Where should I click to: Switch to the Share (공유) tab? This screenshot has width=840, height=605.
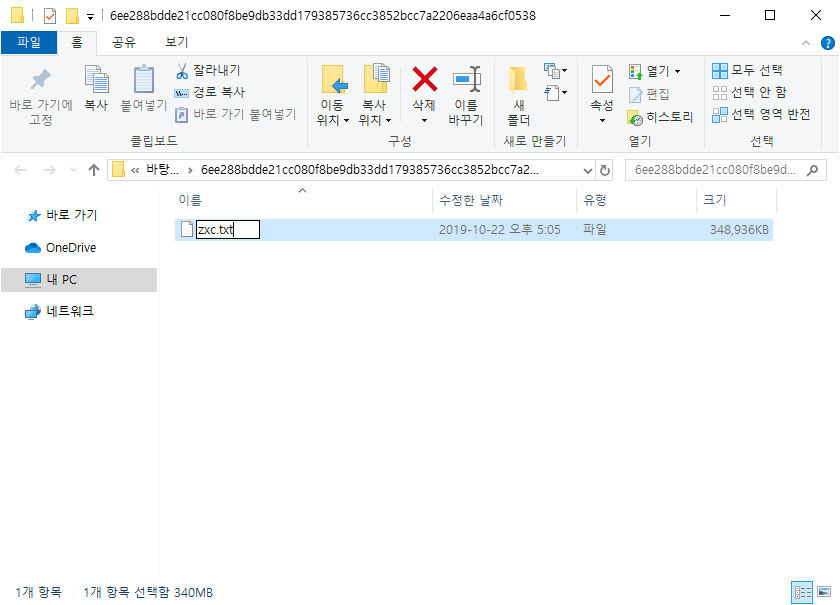click(124, 42)
